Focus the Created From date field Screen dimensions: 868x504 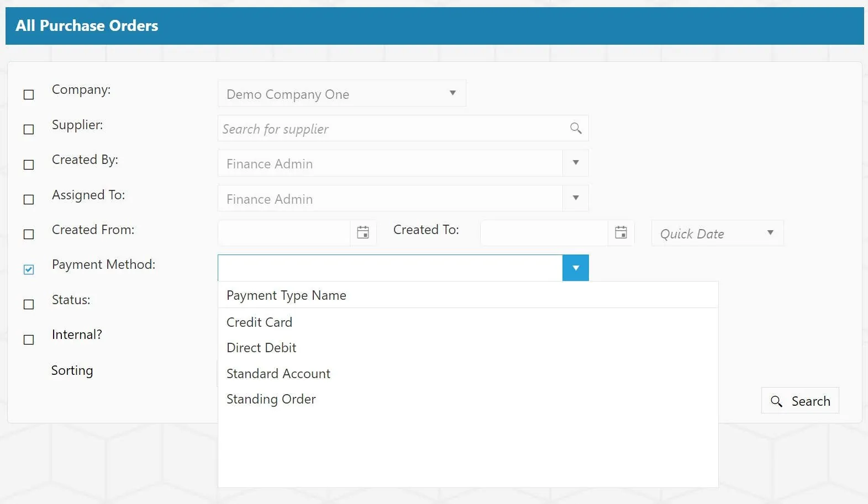point(284,233)
